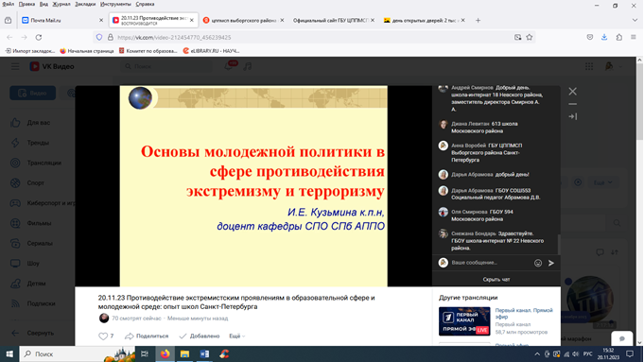Click in the Ваше сообщение chat input

click(x=491, y=263)
